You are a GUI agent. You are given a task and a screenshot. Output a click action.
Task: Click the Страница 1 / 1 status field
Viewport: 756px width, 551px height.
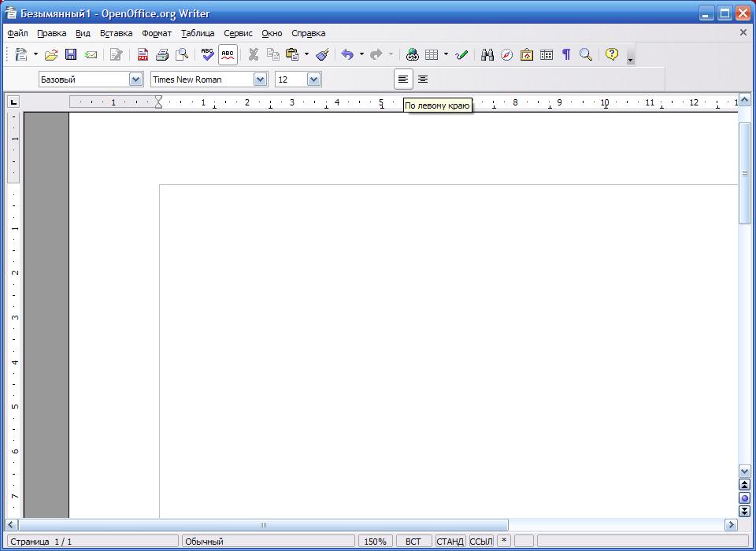tap(93, 542)
